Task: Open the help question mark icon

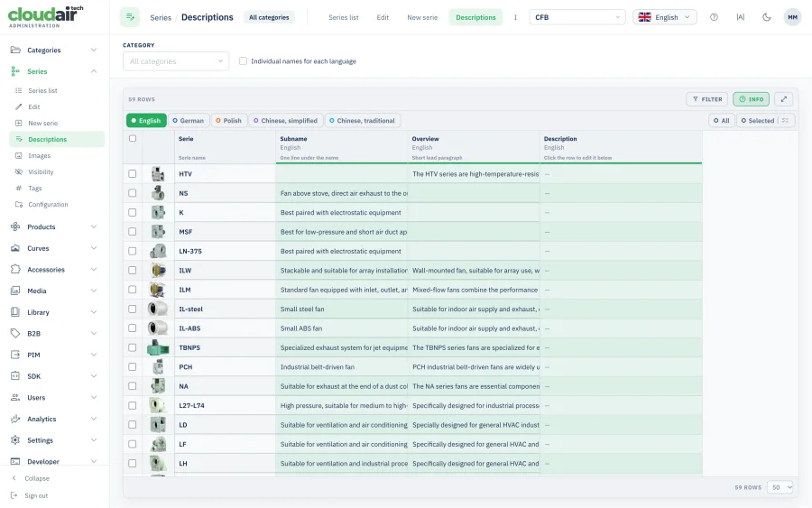Action: (714, 17)
